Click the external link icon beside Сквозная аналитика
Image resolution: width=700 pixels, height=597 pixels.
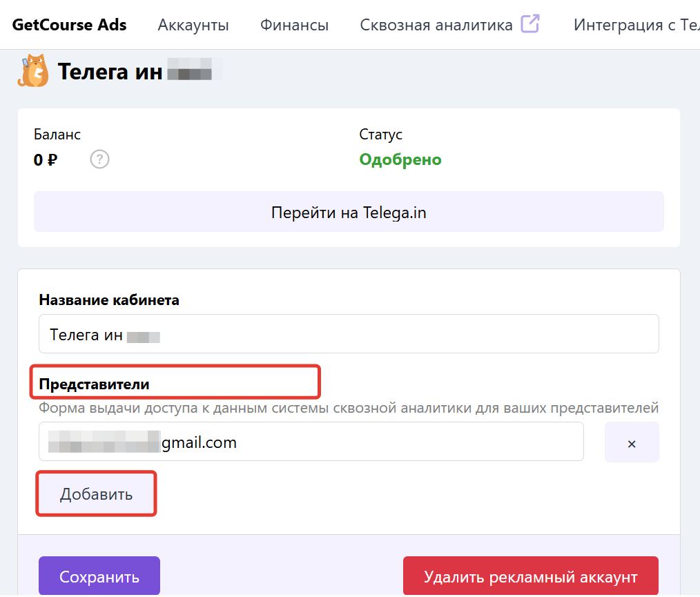click(529, 23)
